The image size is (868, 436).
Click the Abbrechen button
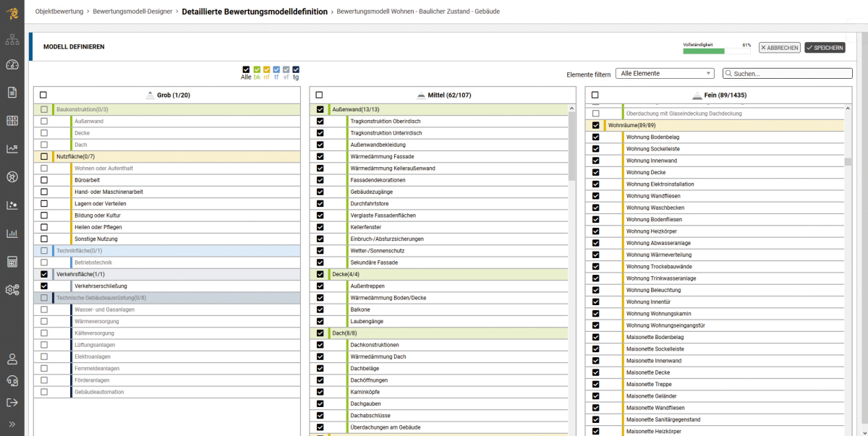point(779,48)
